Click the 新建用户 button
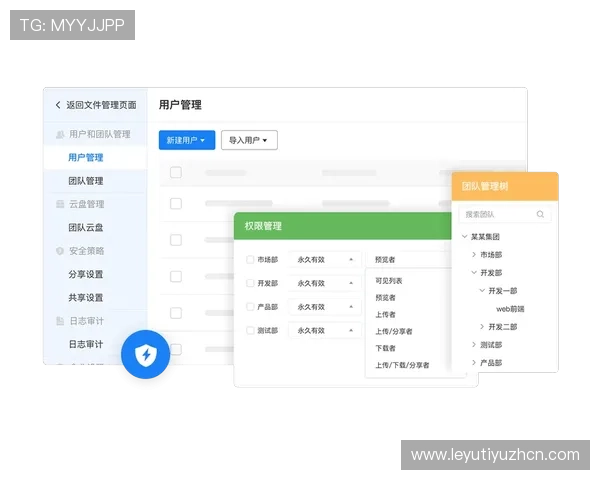600x480 pixels. [187, 140]
